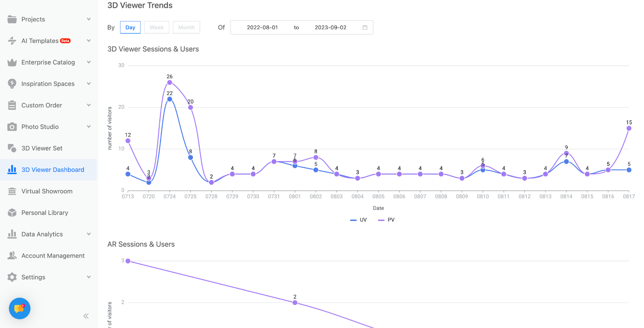Click the Virtual Showroom icon
This screenshot has height=328, width=644.
tap(12, 191)
